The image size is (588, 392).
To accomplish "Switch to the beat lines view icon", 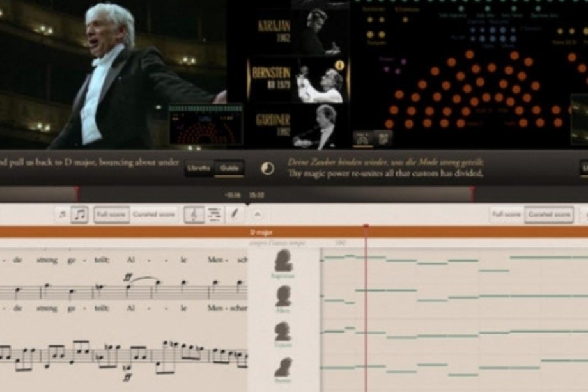I will pyautogui.click(x=214, y=215).
